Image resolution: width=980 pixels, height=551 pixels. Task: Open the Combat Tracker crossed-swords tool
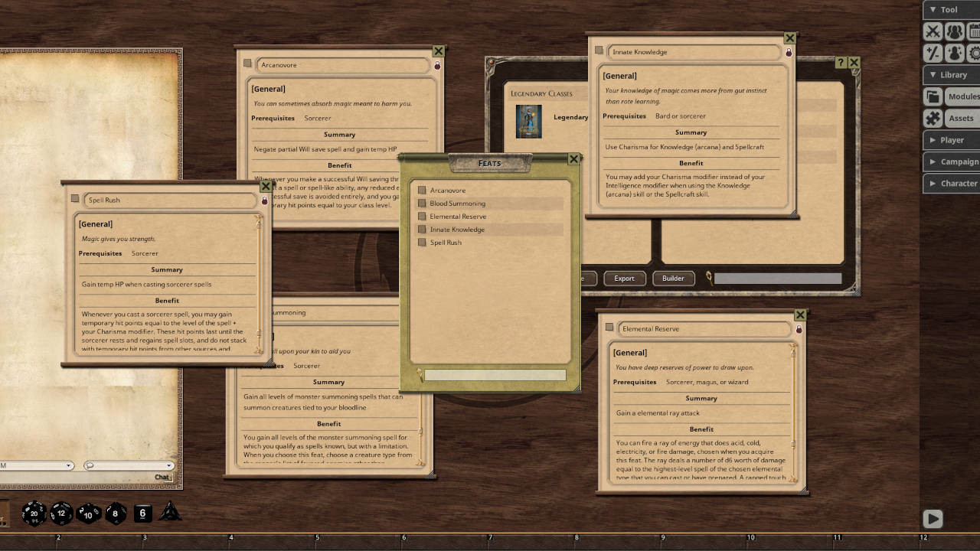(x=933, y=32)
